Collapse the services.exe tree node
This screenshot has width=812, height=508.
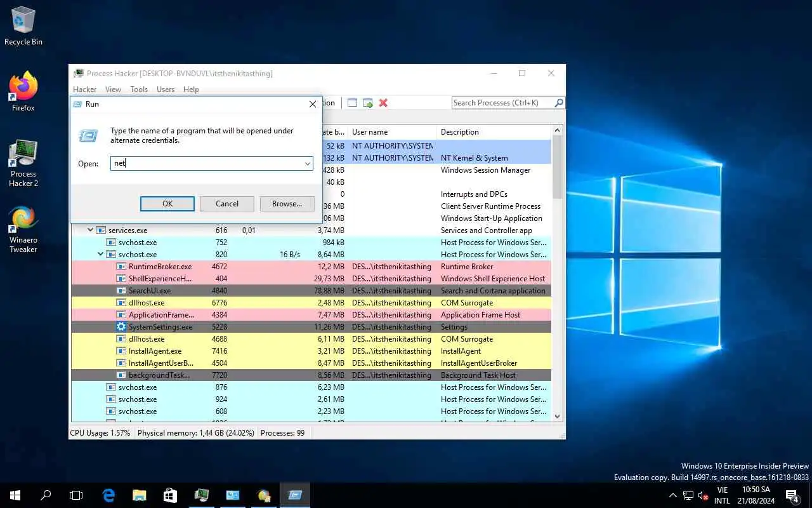tap(91, 231)
